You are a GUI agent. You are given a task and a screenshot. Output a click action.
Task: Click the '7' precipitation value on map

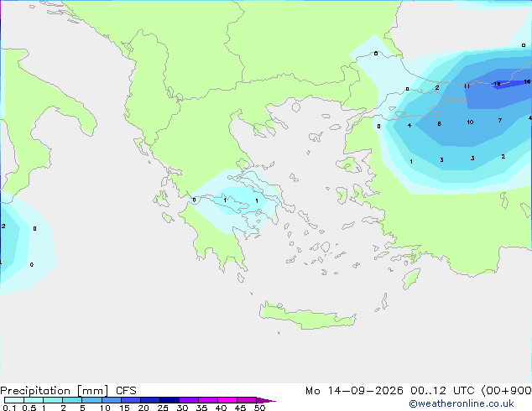(500, 121)
